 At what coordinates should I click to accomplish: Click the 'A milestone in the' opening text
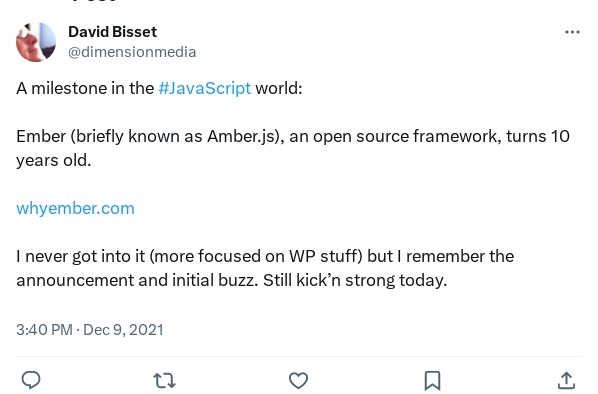click(x=85, y=88)
